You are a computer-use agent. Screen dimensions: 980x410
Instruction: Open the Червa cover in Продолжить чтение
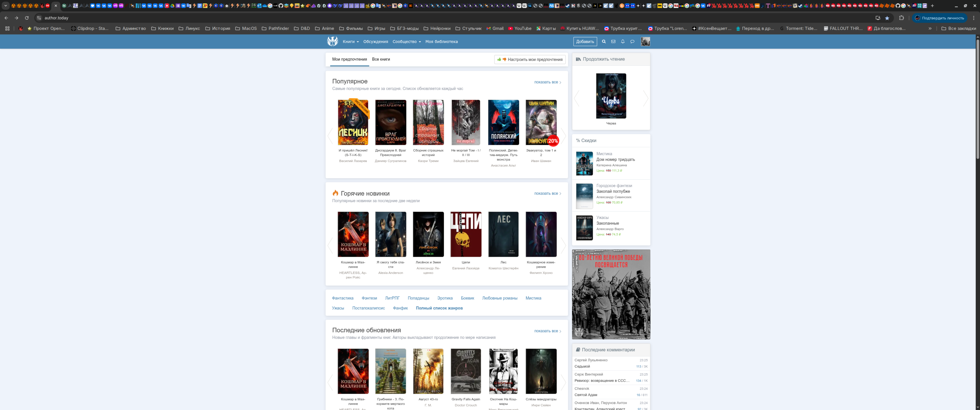(x=611, y=96)
